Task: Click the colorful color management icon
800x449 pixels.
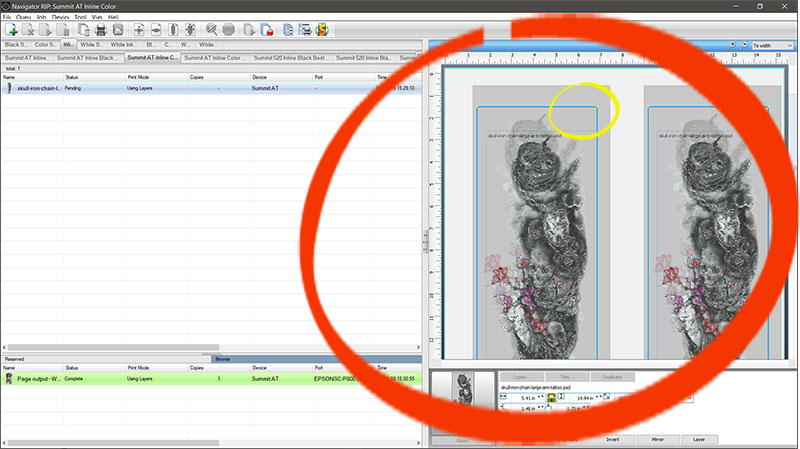Action: click(x=322, y=30)
